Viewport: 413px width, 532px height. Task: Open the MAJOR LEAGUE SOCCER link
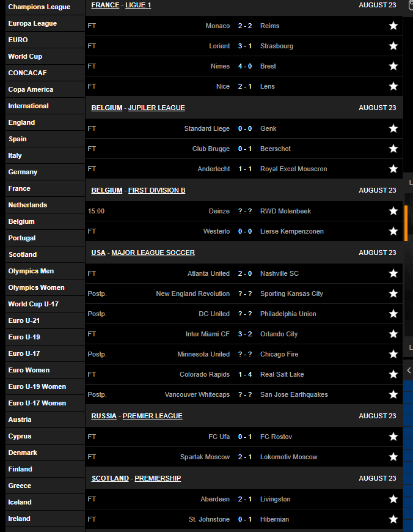tap(153, 253)
